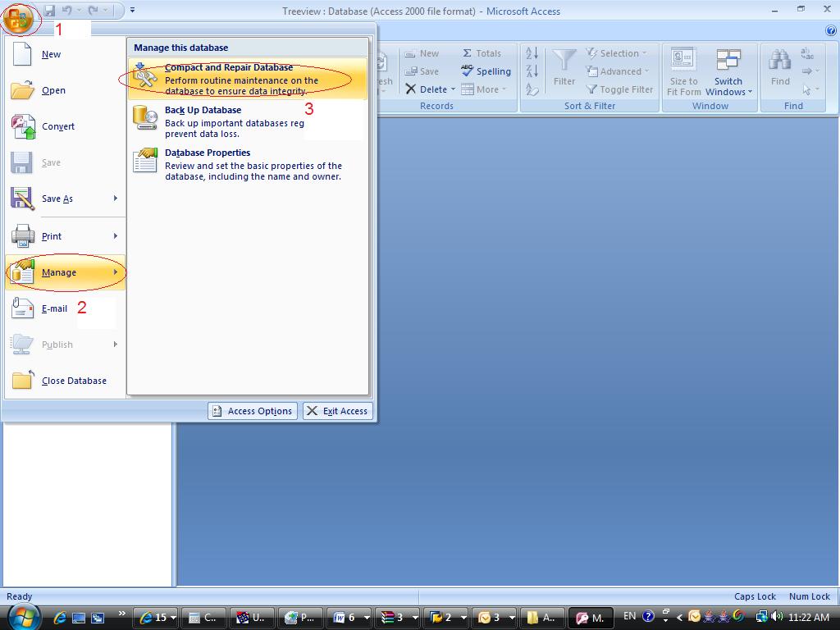Click Clear All Sorts icon

point(532,89)
